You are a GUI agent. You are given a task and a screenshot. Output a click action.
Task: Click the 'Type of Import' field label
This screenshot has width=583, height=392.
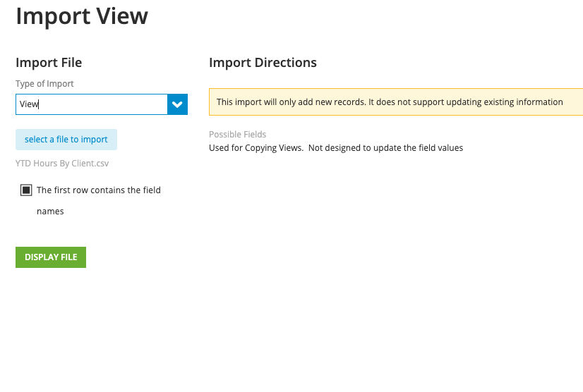coord(44,84)
